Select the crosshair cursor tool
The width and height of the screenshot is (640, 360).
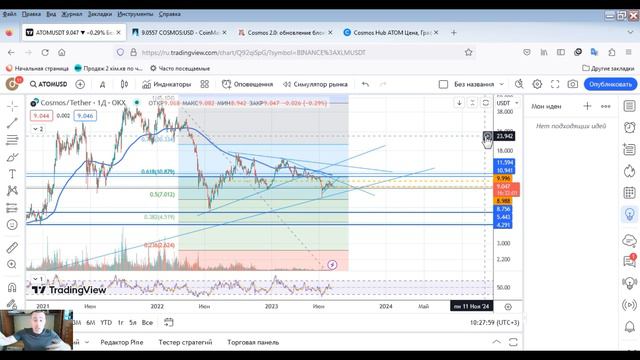point(12,106)
